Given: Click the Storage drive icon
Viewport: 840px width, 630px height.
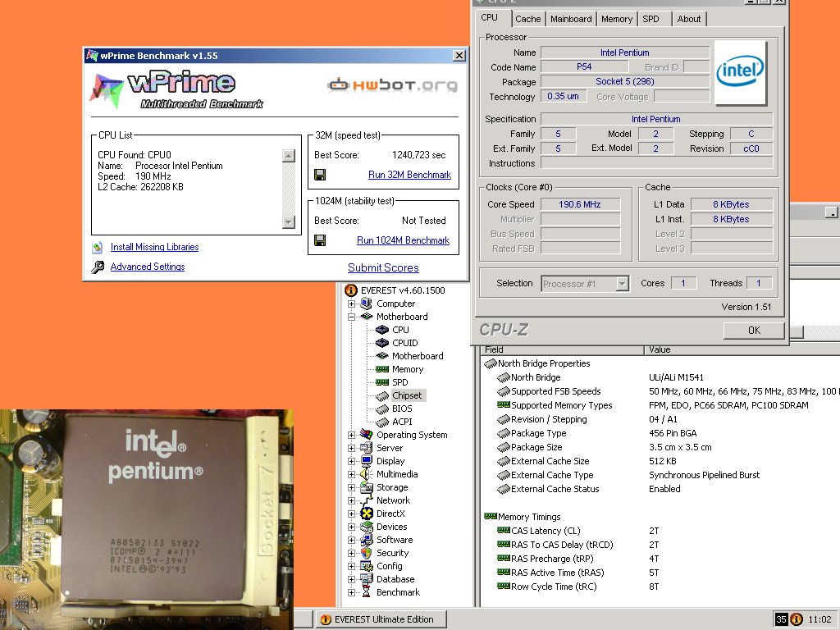Looking at the screenshot, I should (367, 487).
